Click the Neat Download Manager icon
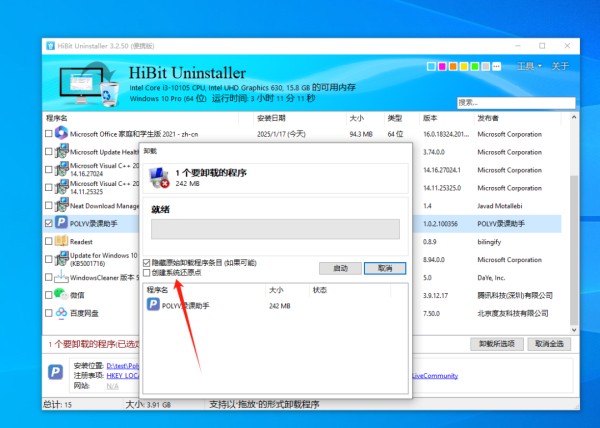600x428 pixels. coord(61,205)
